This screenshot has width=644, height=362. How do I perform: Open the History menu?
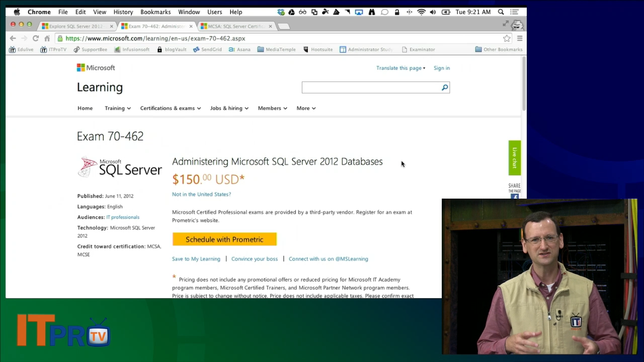[123, 12]
